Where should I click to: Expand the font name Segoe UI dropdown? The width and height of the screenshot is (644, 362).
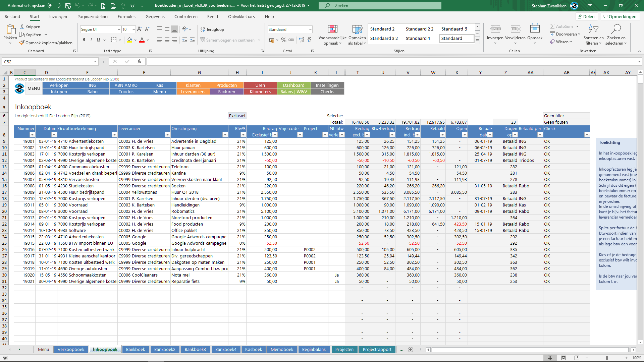pyautogui.click(x=119, y=29)
